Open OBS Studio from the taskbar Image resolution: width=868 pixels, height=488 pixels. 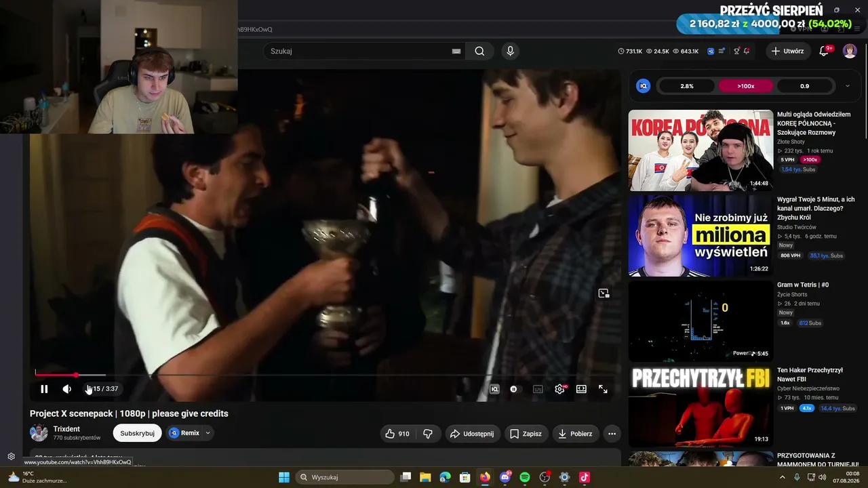(545, 477)
